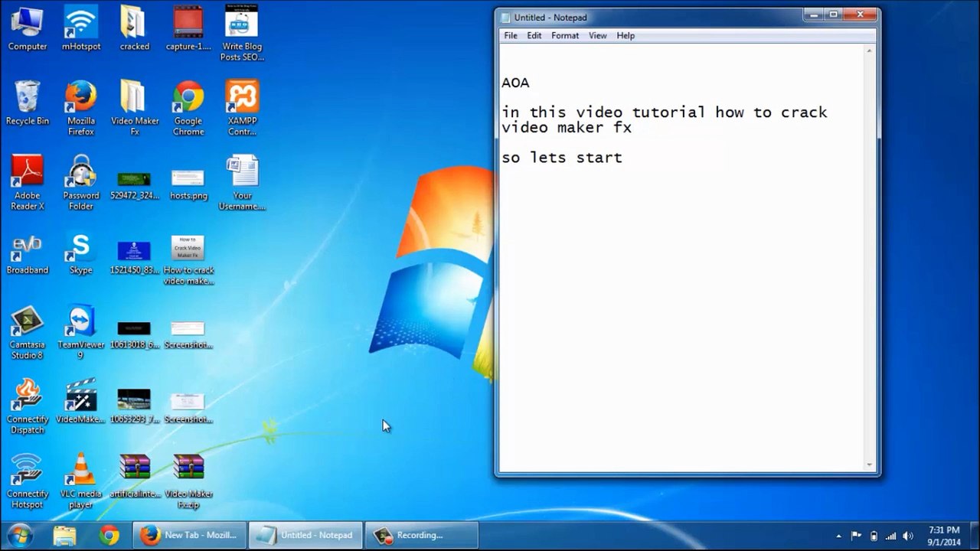Select the Write Blog Posts SEO file icon
The height and width of the screenshot is (551, 980).
pyautogui.click(x=242, y=34)
